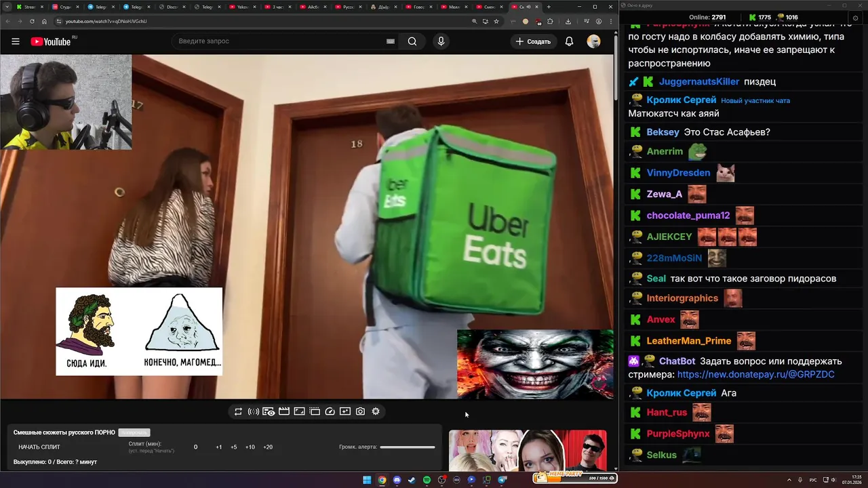Open Chrome from the taskbar

pyautogui.click(x=382, y=480)
